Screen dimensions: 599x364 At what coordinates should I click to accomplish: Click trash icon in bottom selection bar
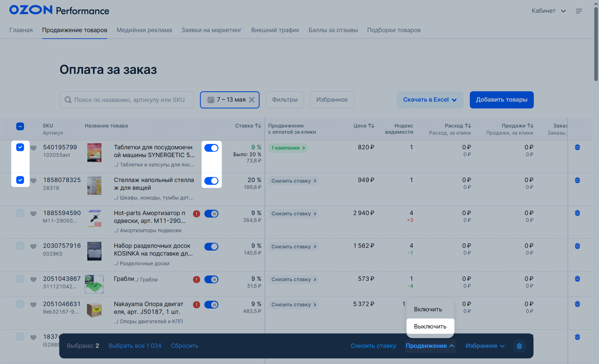[519, 346]
